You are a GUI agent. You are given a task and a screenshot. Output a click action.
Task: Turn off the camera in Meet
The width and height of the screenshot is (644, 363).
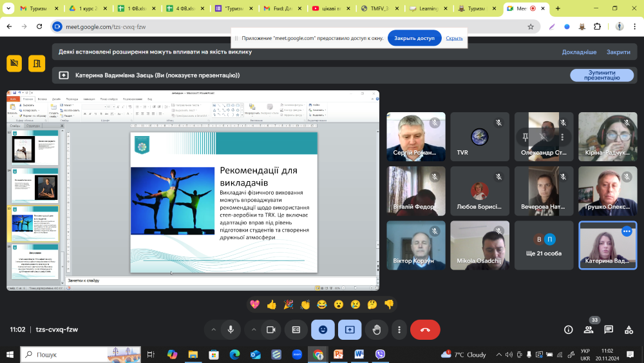click(x=271, y=329)
